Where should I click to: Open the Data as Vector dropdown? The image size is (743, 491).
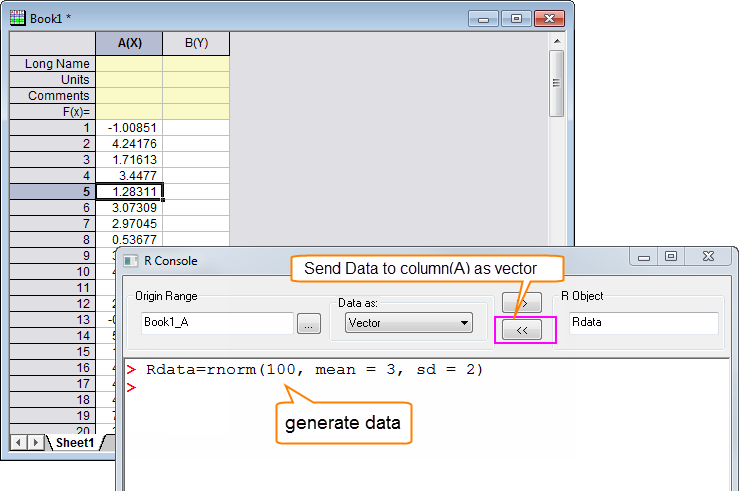408,323
